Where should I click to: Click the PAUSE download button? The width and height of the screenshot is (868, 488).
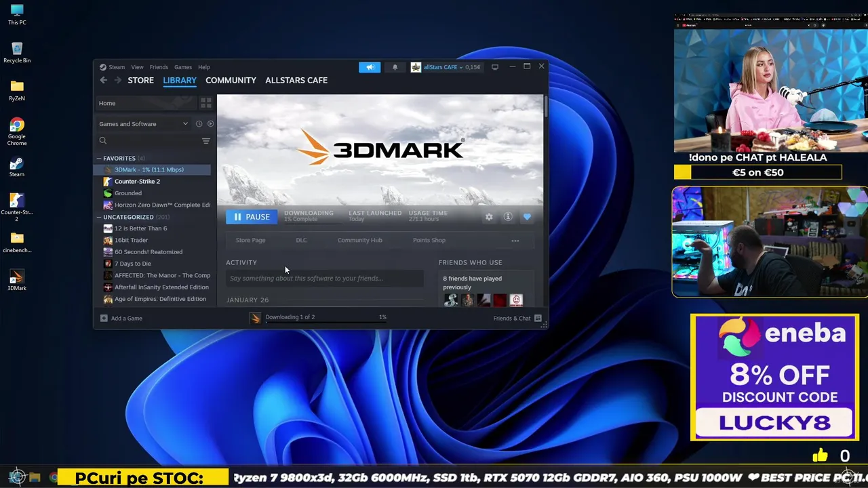[252, 217]
